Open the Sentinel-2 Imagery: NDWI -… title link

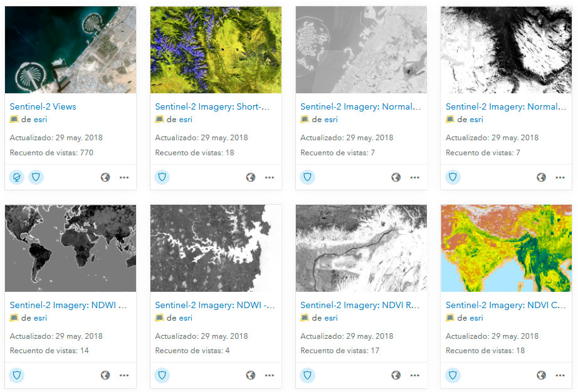[x=215, y=305]
